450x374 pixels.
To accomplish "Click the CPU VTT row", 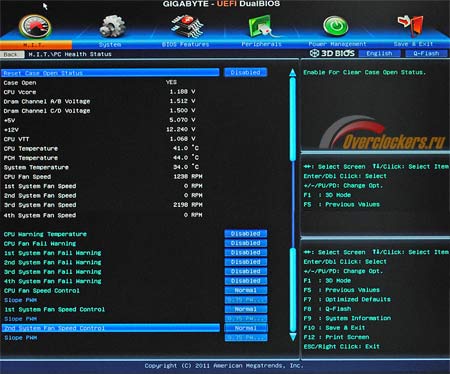I will pyautogui.click(x=99, y=139).
